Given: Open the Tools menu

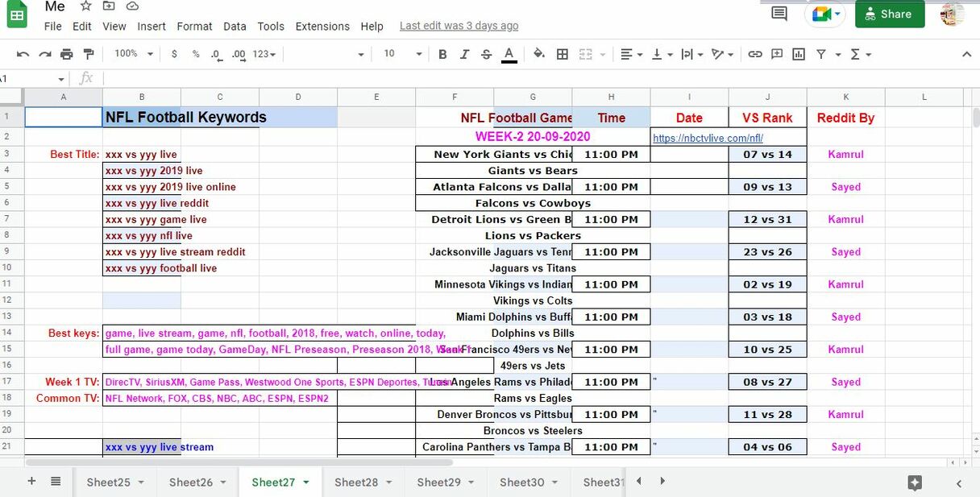Looking at the screenshot, I should 271,26.
